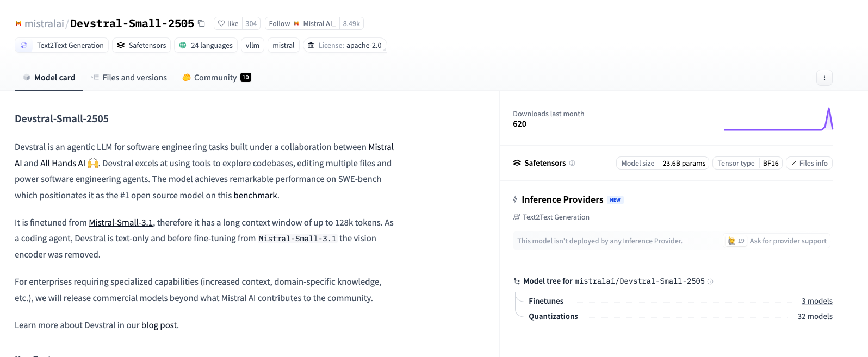Like the Devstral-Small-2505 model
The width and height of the screenshot is (868, 357).
click(x=228, y=23)
